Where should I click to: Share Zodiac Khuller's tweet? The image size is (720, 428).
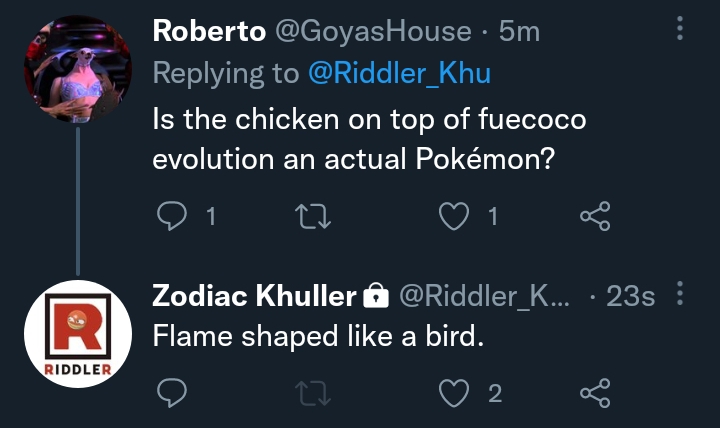tap(594, 393)
